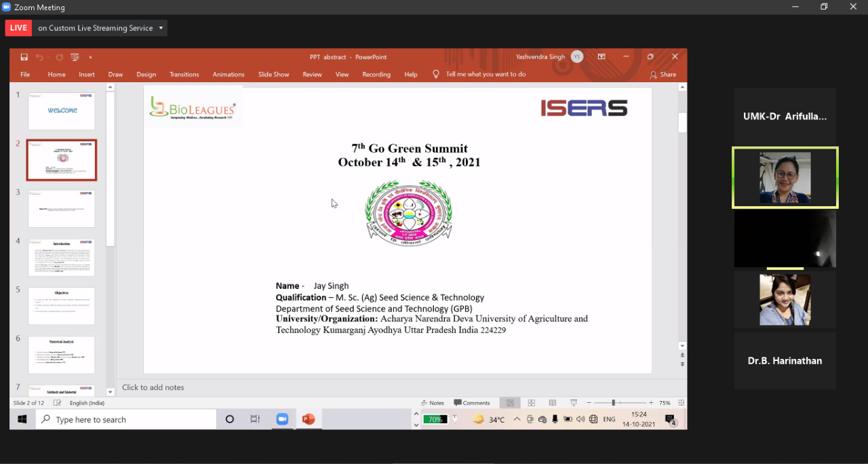Click the Windows Start button in shared screen
The width and height of the screenshot is (868, 464).
(22, 419)
